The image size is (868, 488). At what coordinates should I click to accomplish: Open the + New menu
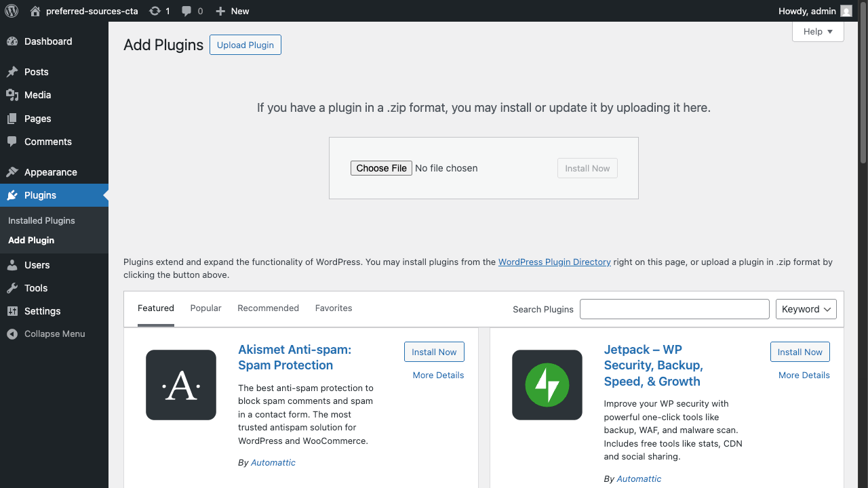(232, 11)
